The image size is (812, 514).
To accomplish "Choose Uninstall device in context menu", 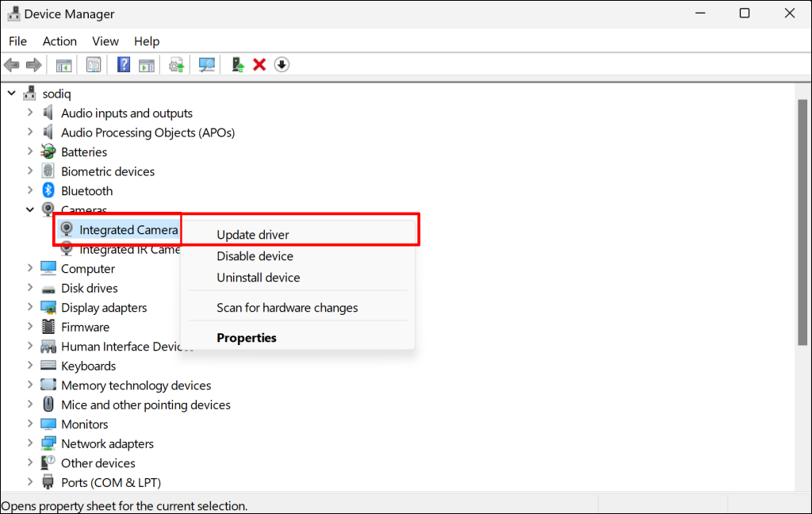I will pyautogui.click(x=298, y=277).
